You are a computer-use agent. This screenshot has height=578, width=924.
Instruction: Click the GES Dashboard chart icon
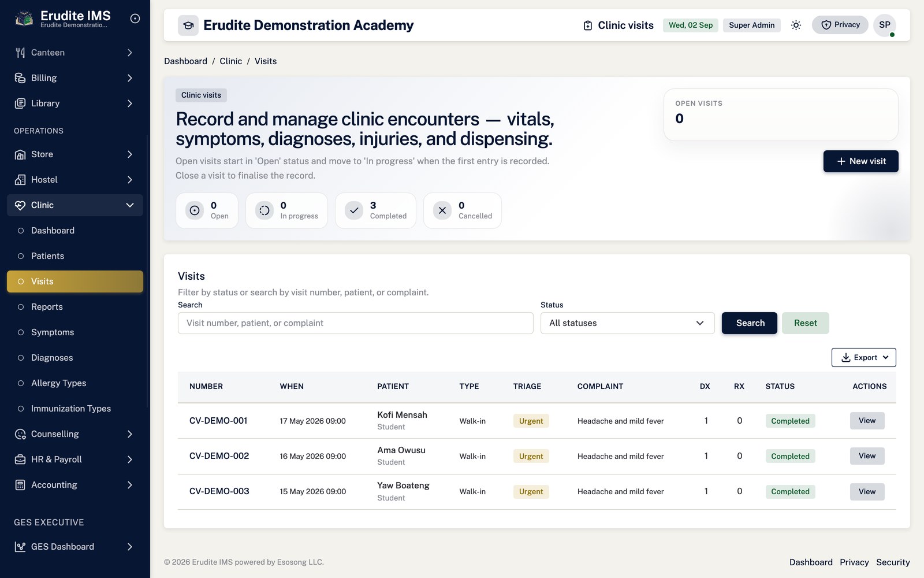(x=20, y=547)
